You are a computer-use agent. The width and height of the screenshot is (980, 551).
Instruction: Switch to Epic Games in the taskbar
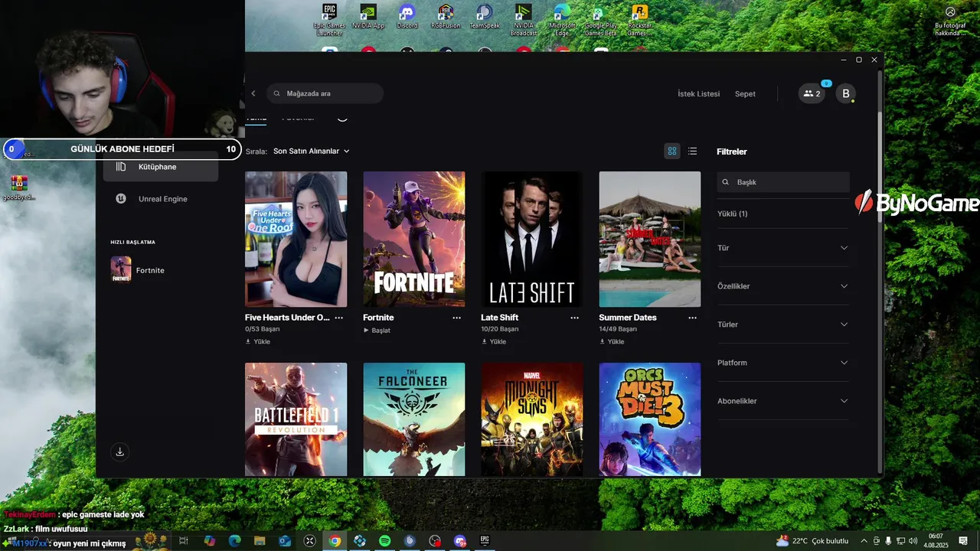tap(485, 541)
